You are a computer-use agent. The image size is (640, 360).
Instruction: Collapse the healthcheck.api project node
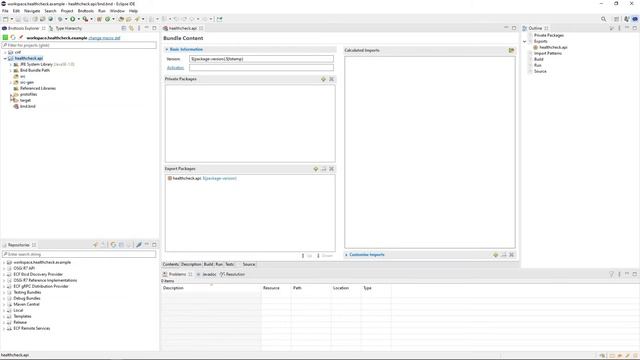(x=5, y=58)
